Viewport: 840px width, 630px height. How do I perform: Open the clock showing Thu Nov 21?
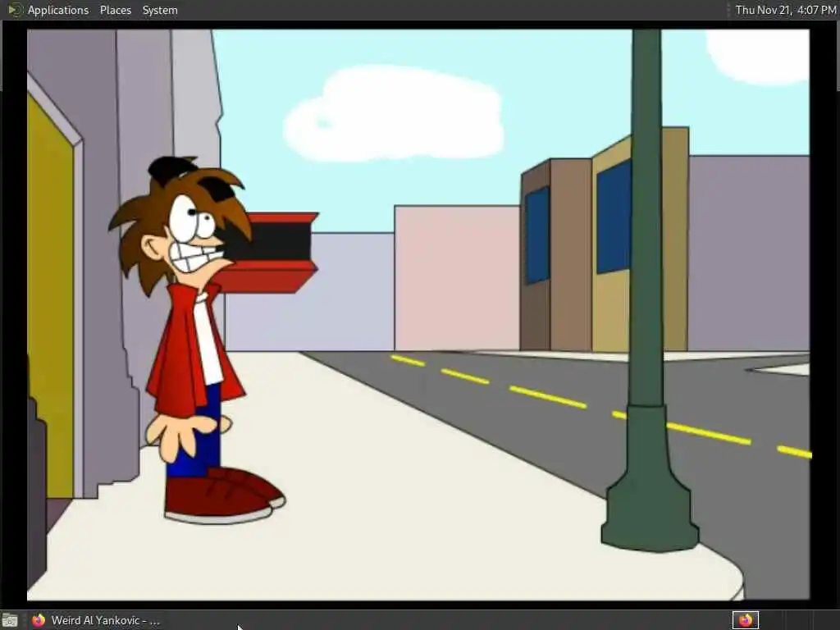[x=785, y=10]
